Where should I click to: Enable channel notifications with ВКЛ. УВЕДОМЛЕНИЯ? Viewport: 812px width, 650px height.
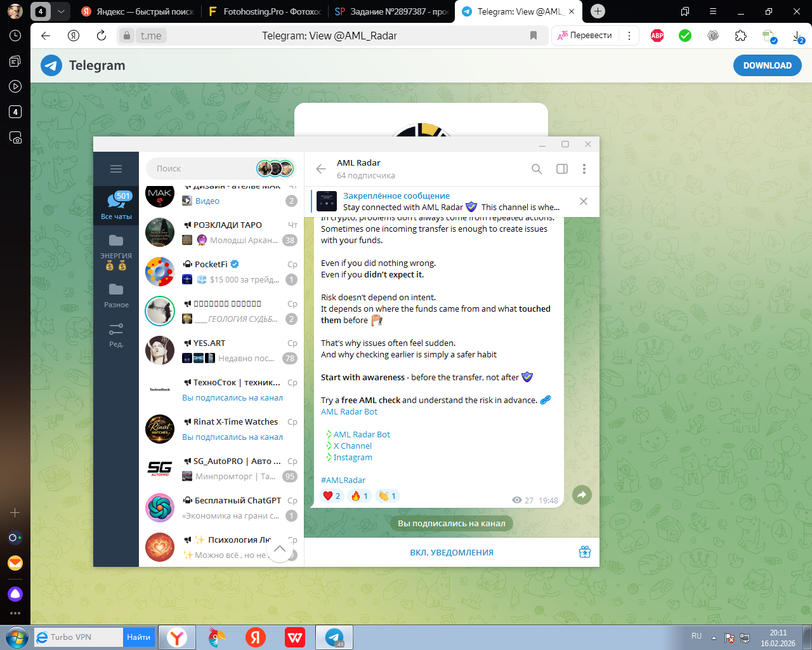tap(452, 552)
